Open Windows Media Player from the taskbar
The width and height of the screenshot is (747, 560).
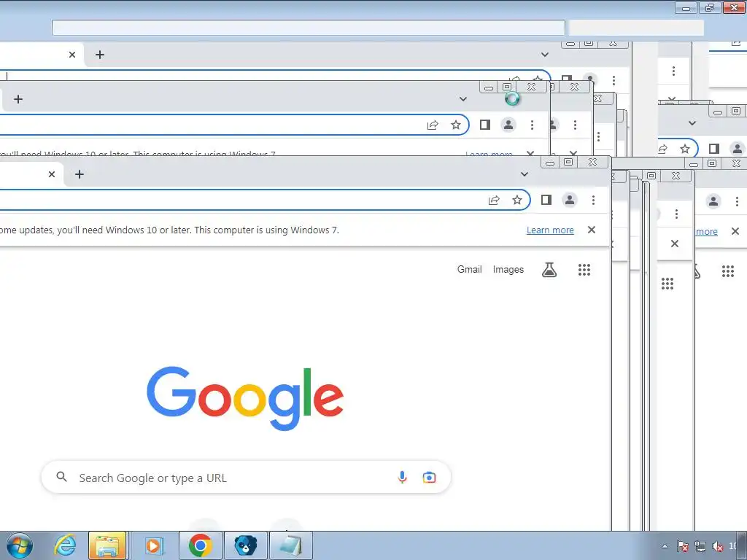[x=154, y=545]
